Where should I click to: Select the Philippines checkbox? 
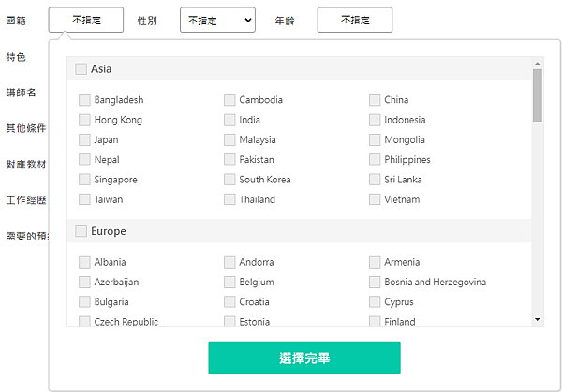[x=375, y=160]
